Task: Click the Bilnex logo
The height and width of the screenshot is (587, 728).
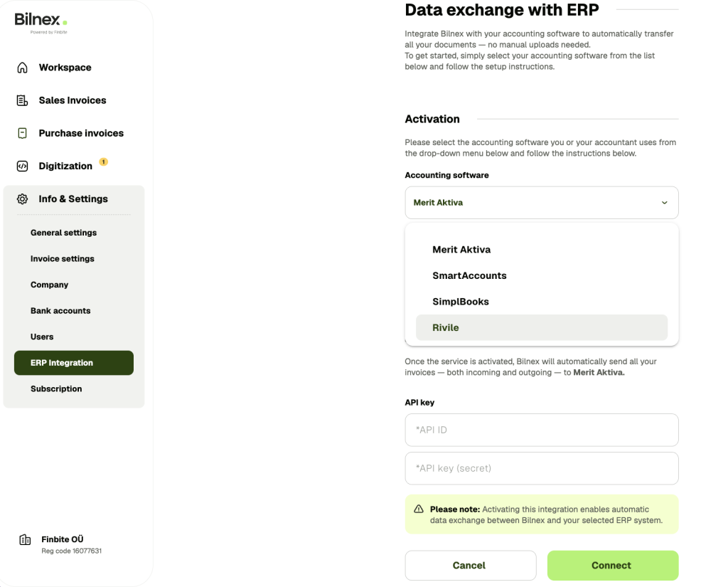Action: click(x=41, y=22)
